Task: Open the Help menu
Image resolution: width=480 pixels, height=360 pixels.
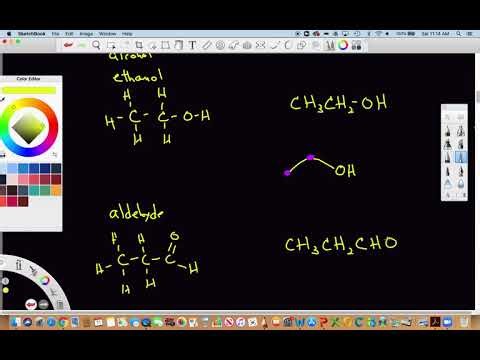Action: click(x=127, y=34)
